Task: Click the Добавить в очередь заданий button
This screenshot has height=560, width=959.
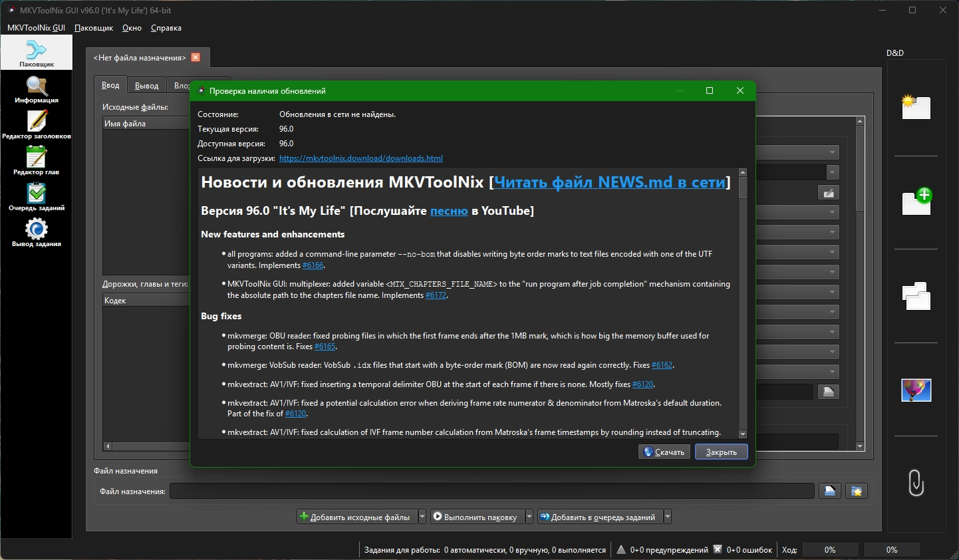Action: (x=600, y=517)
